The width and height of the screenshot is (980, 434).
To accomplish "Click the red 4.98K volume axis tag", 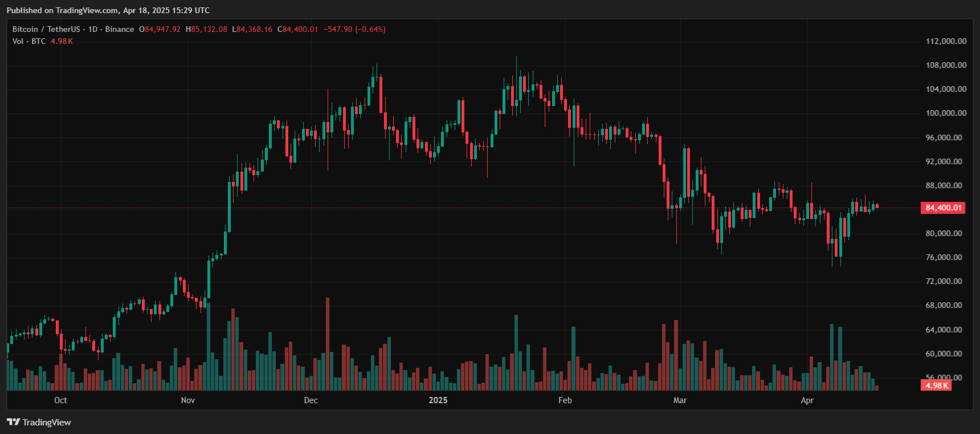I will [937, 386].
